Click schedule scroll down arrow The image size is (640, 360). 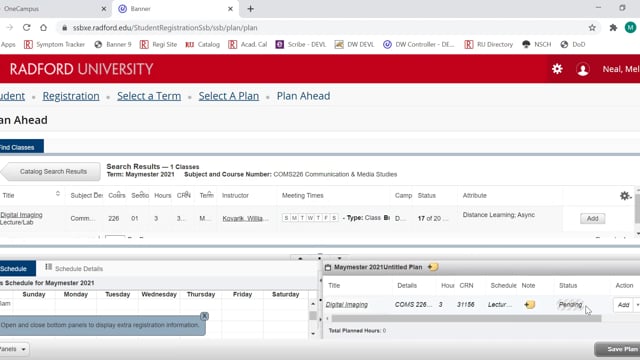point(313,334)
